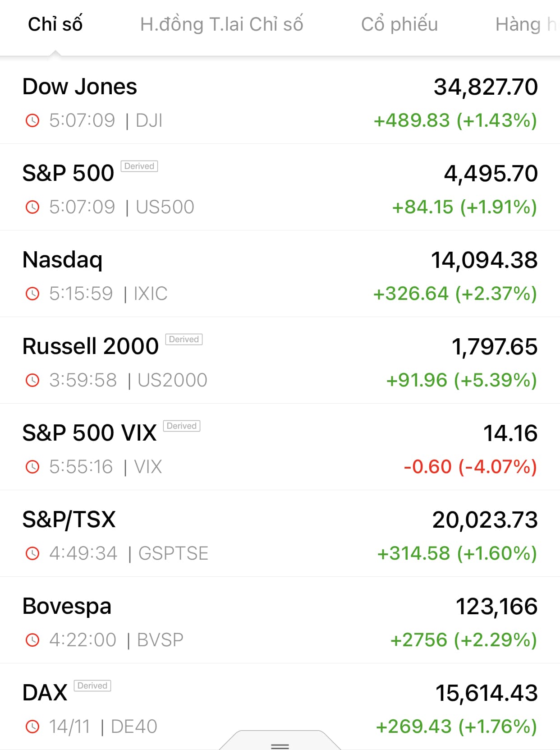The height and width of the screenshot is (750, 560).
Task: Open the Nasdaq index details
Action: pyautogui.click(x=63, y=260)
